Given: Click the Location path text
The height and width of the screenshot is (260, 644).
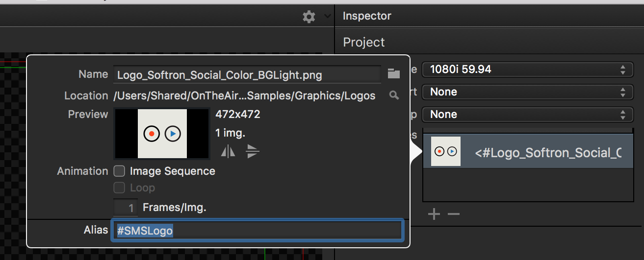Looking at the screenshot, I should (x=244, y=96).
